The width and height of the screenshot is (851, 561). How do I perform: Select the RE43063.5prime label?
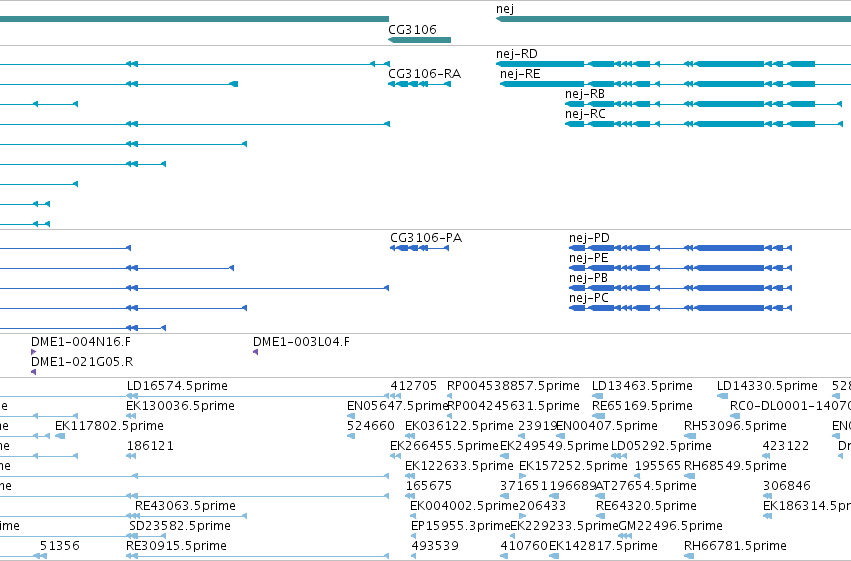pyautogui.click(x=185, y=506)
